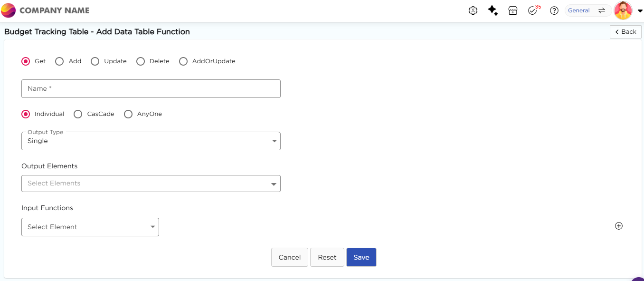The height and width of the screenshot is (281, 644).
Task: Open the Output Elements Select Elements dropdown
Action: (x=151, y=184)
